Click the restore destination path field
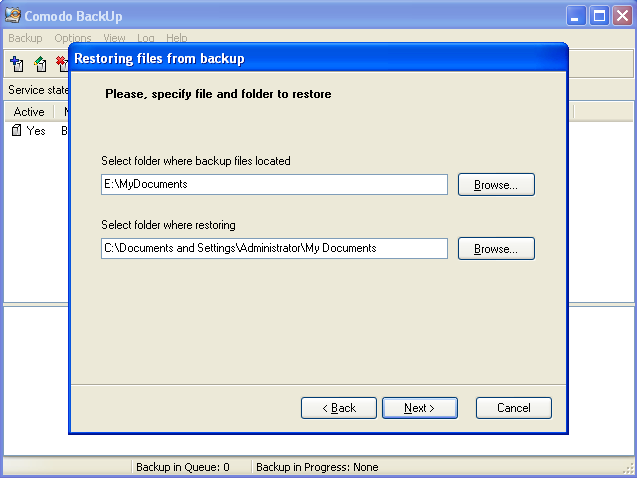Viewport: 637px width, 478px height. pos(274,248)
